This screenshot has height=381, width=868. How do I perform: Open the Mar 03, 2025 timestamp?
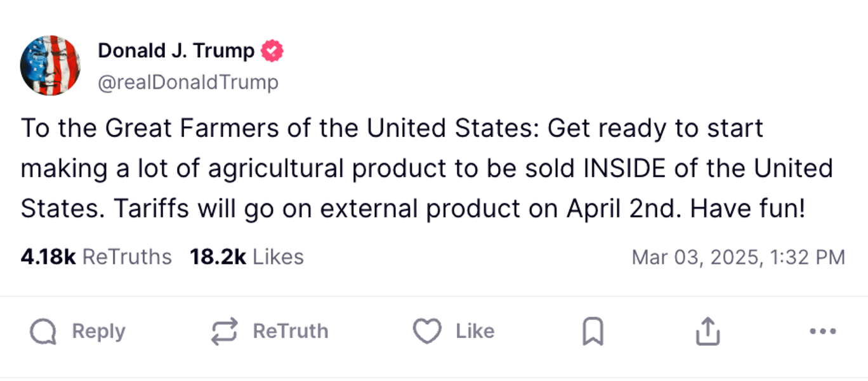point(738,257)
